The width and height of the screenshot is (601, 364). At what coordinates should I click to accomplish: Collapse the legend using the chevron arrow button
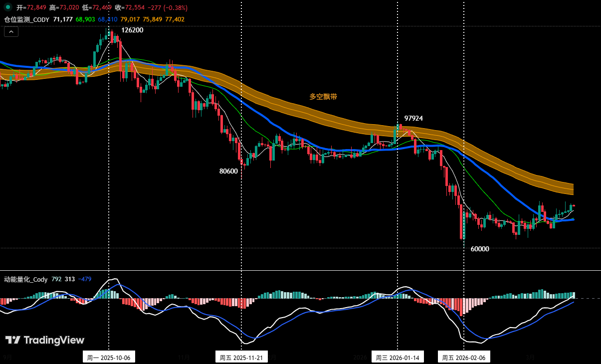point(11,31)
